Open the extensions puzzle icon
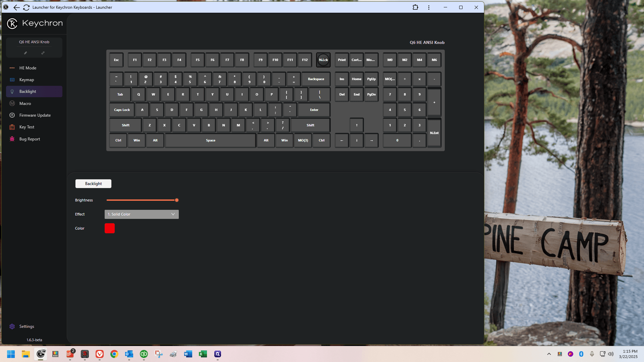This screenshot has width=644, height=362. (x=415, y=7)
